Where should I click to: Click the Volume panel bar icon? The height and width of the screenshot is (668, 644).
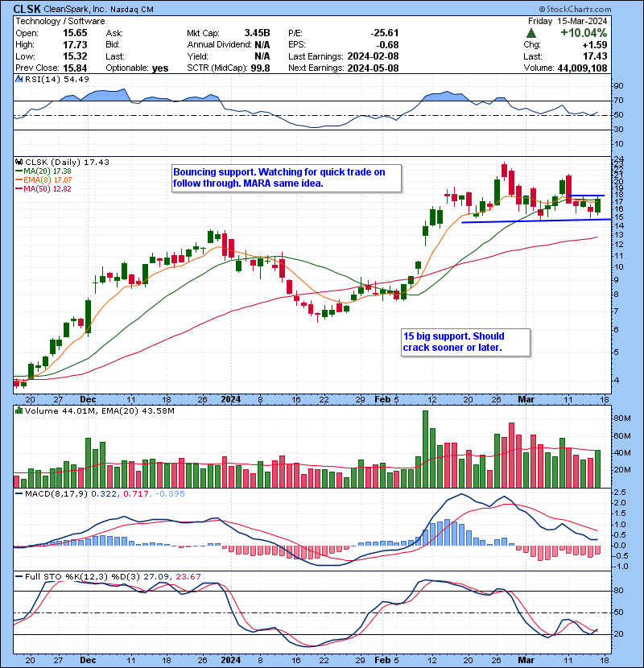point(19,411)
